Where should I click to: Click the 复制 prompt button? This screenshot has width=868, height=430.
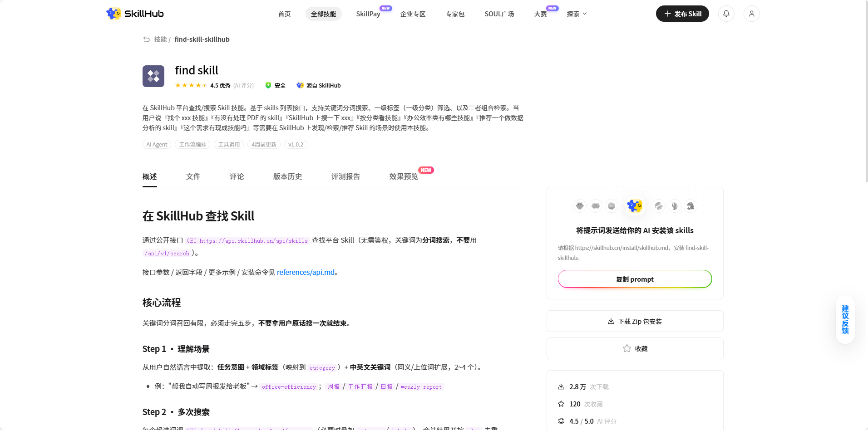[x=635, y=279]
